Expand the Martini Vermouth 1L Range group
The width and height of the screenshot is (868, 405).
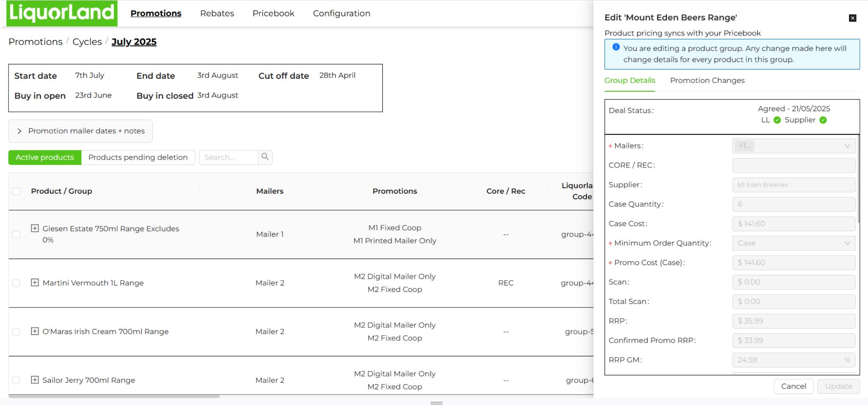point(35,283)
